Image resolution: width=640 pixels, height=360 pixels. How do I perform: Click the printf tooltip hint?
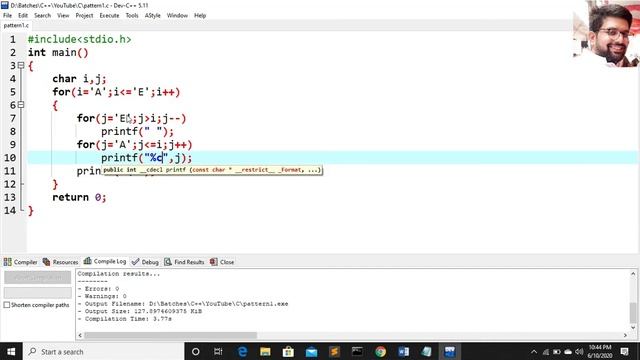pyautogui.click(x=212, y=170)
